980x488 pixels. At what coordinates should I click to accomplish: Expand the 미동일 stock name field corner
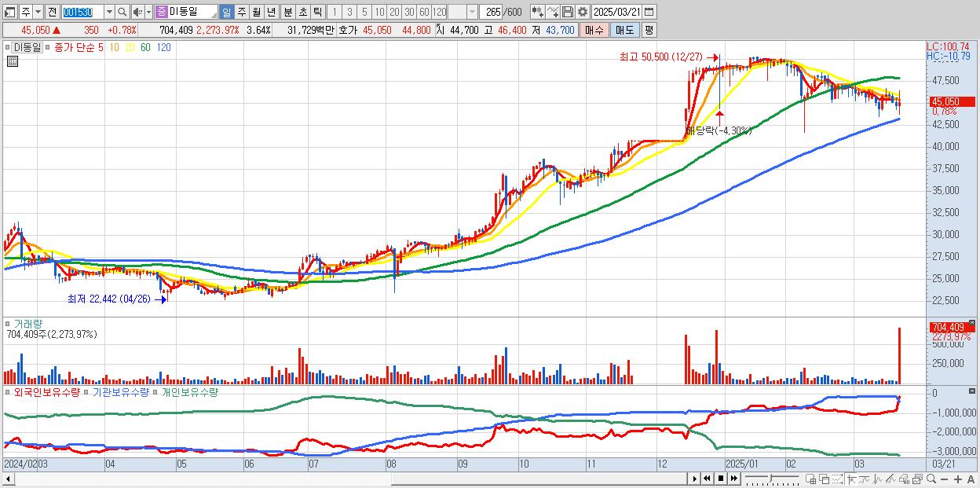pos(214,15)
